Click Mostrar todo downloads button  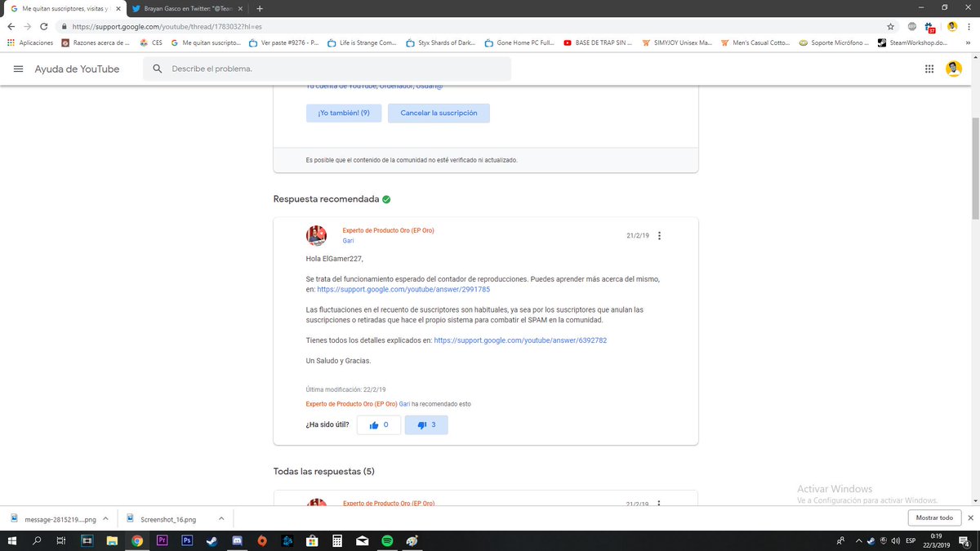[x=933, y=518]
